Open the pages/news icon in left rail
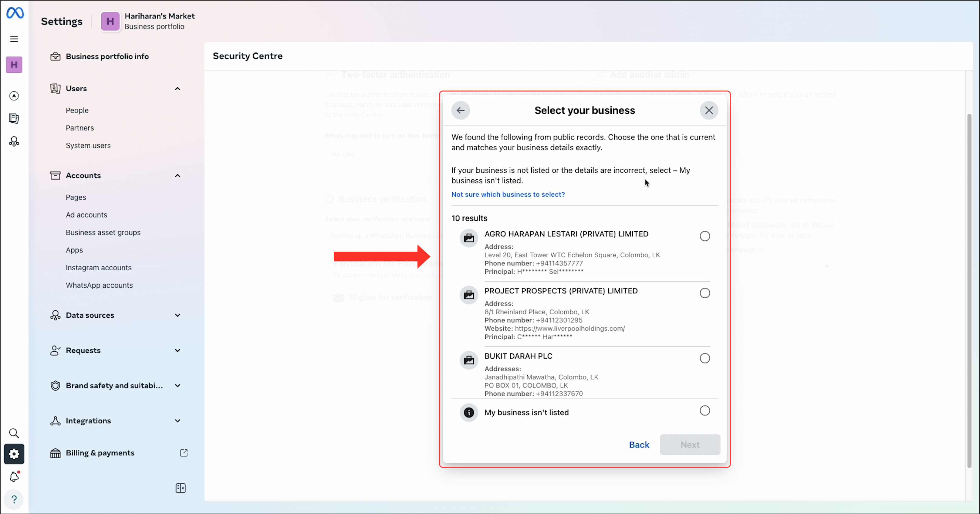The image size is (980, 514). tap(14, 118)
